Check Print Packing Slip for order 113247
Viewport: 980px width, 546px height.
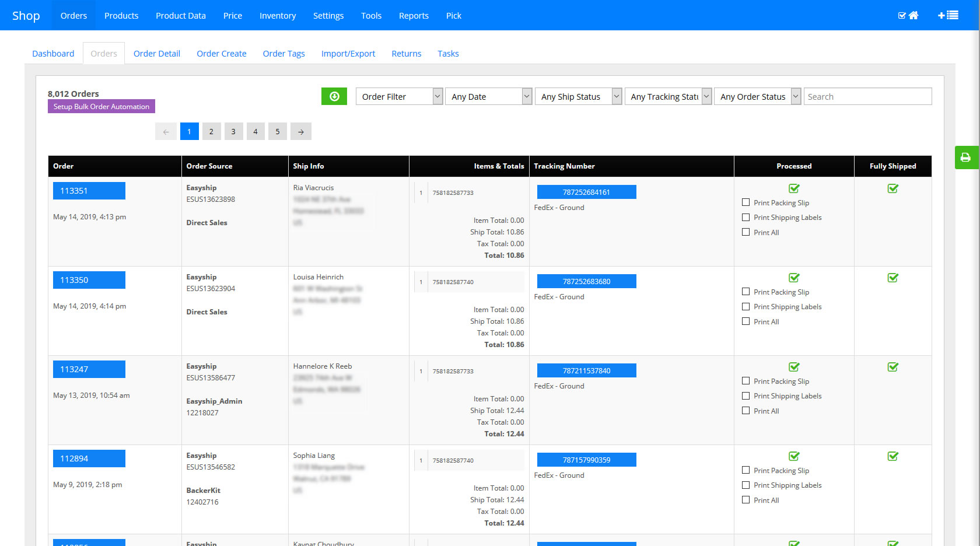pyautogui.click(x=745, y=381)
